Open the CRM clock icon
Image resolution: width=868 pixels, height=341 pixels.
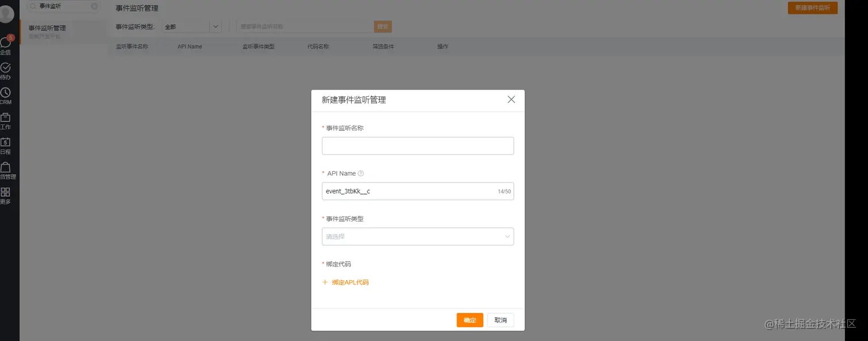[x=6, y=93]
